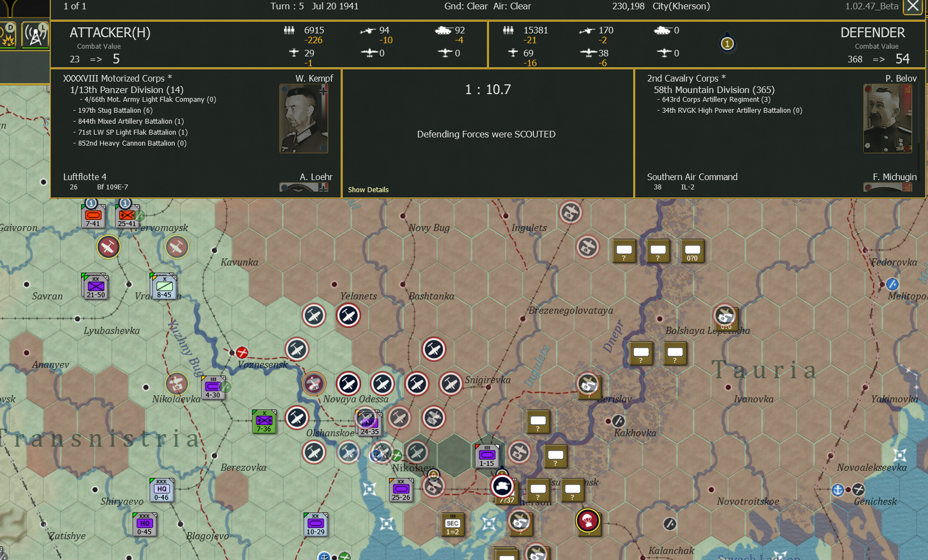Image resolution: width=928 pixels, height=560 pixels.
Task: Click the circled 1 marker between attacker and defender
Action: (x=727, y=43)
